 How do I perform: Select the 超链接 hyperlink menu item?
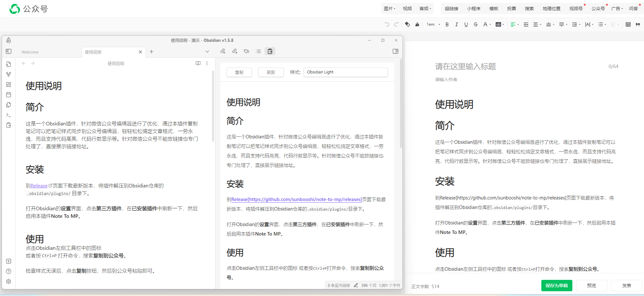[x=451, y=9]
